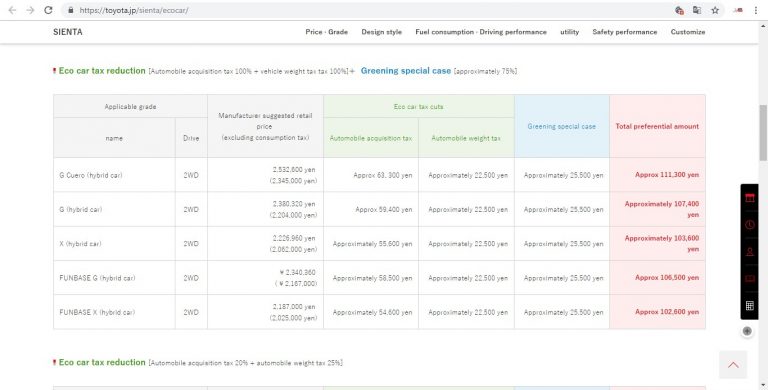
Task: Go to Fuel consumption · Driving performance
Action: point(481,32)
